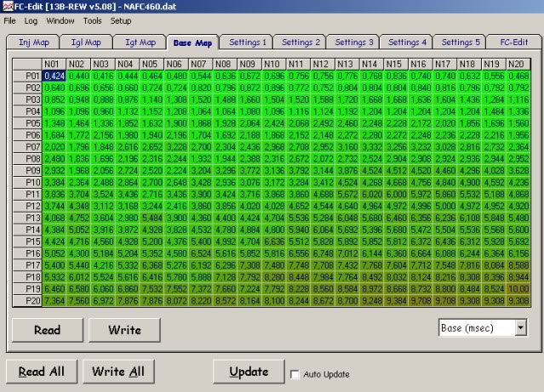Select the cell 8.072 in row P20

176,300
